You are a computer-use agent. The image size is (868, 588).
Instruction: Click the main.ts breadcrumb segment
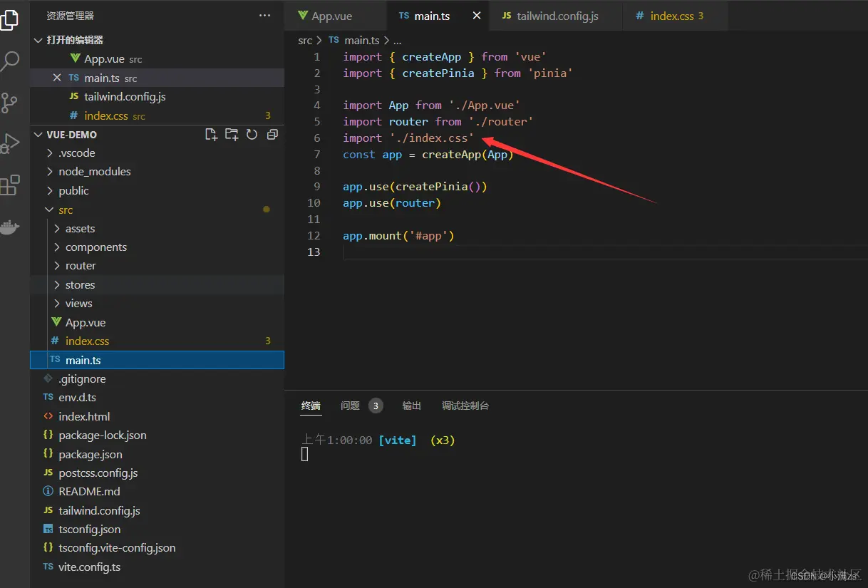[x=361, y=41]
